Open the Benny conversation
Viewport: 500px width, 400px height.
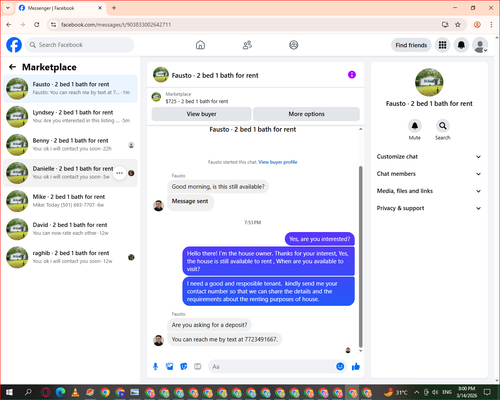point(70,145)
